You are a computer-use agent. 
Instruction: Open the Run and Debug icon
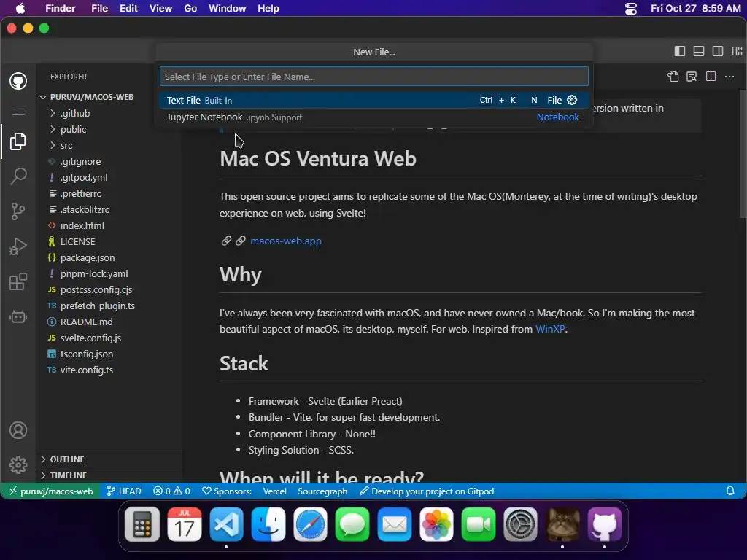pos(18,246)
